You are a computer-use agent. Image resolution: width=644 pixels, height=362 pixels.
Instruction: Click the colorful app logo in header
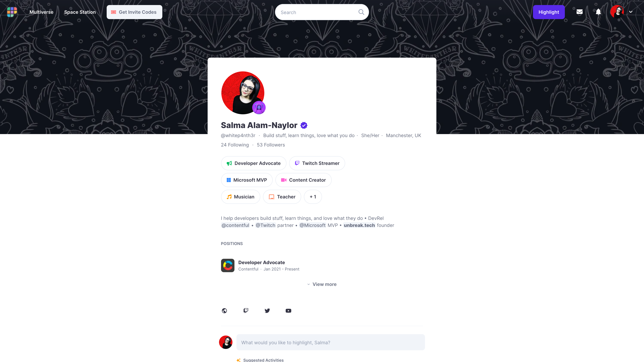click(12, 12)
